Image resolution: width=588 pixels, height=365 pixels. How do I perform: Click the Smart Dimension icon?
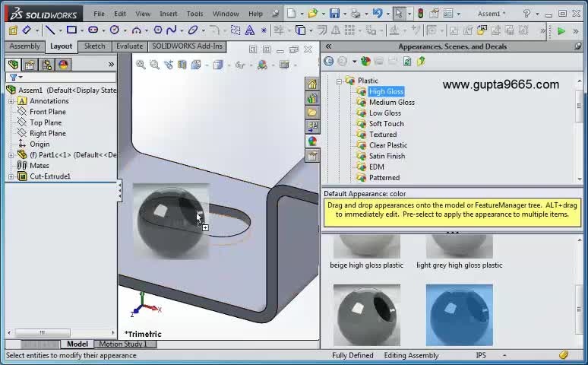(27, 30)
